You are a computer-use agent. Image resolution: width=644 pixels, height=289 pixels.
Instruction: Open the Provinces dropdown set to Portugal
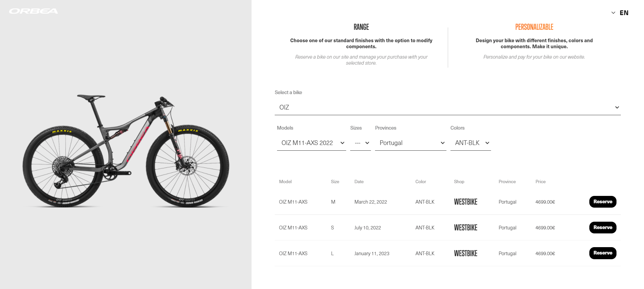pyautogui.click(x=411, y=143)
